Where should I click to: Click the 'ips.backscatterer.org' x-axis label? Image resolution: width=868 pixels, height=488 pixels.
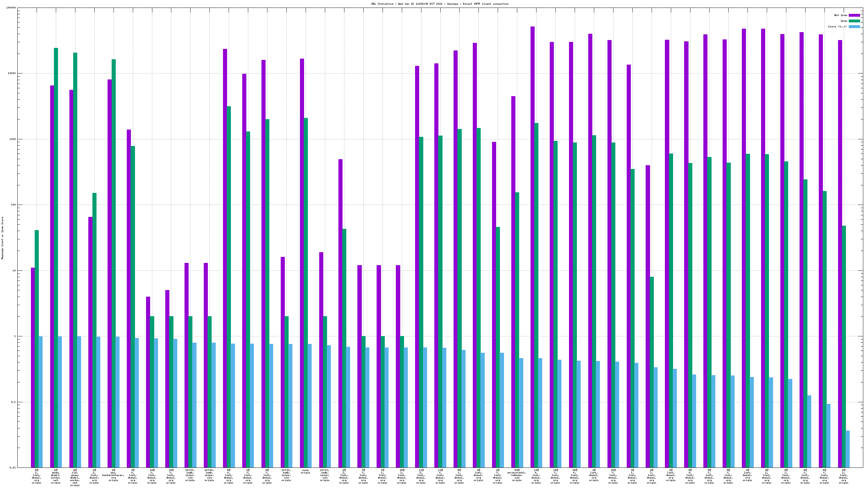tap(113, 475)
